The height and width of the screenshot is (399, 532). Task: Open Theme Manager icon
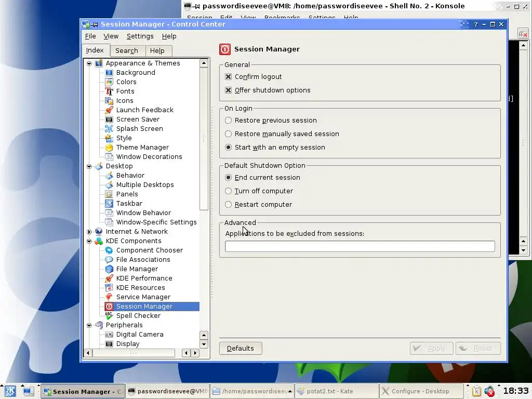point(109,147)
